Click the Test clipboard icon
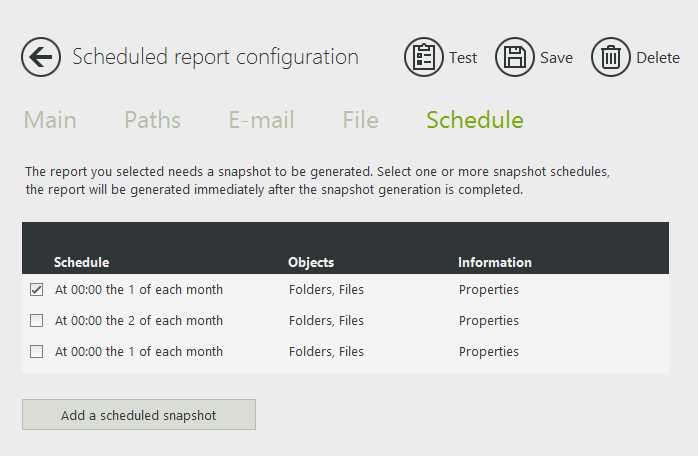 [424, 57]
